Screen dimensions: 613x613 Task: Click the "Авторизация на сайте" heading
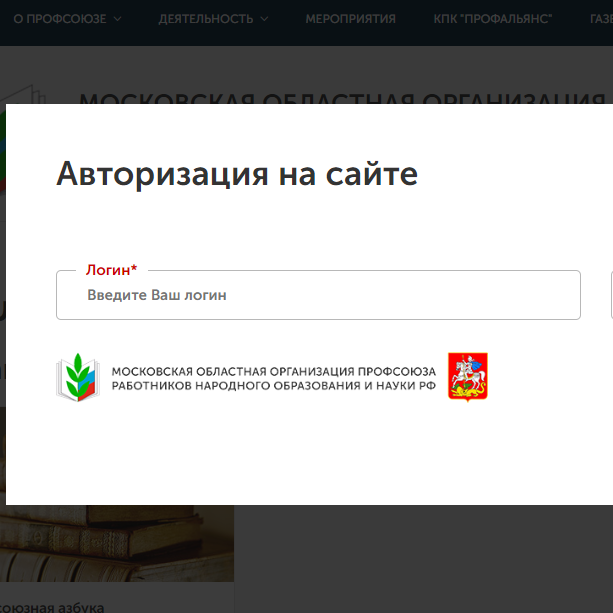pos(237,174)
